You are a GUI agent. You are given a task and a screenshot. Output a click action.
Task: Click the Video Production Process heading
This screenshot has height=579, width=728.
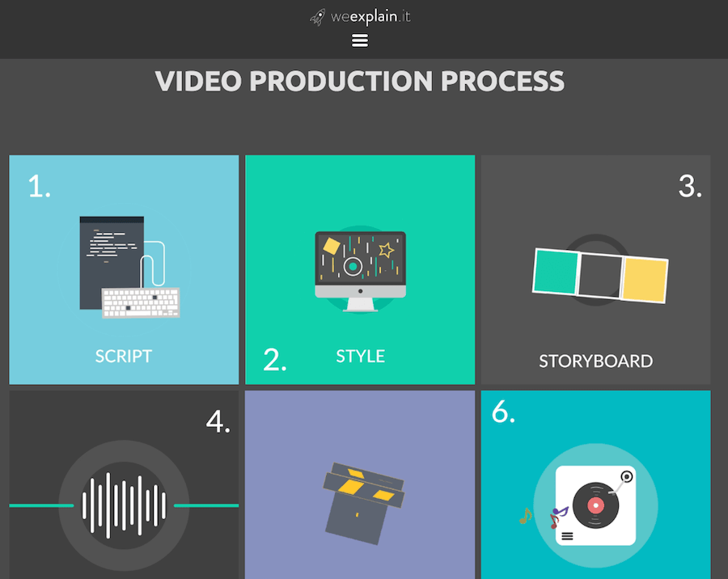click(360, 81)
